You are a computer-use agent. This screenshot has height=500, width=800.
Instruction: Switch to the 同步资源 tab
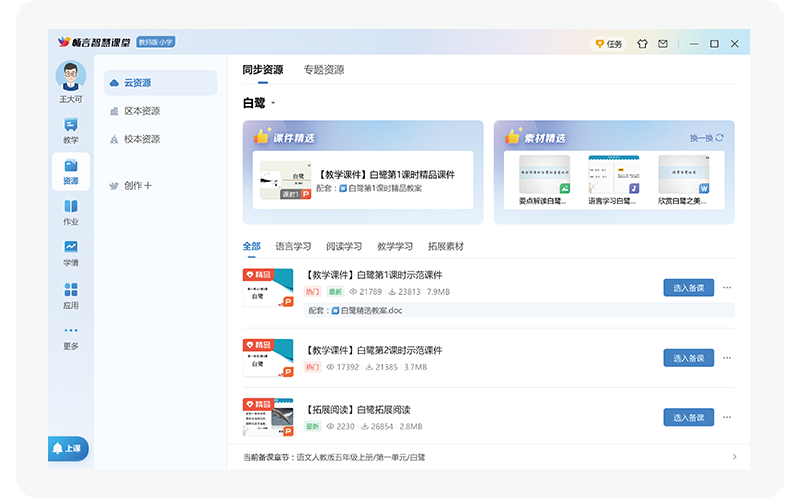(263, 70)
